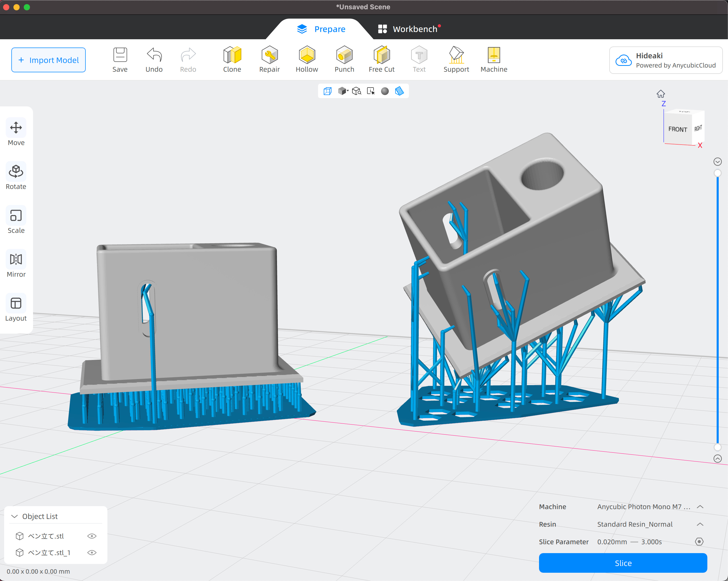Expand the Machine selection dropdown
The image size is (728, 581).
[x=700, y=507]
